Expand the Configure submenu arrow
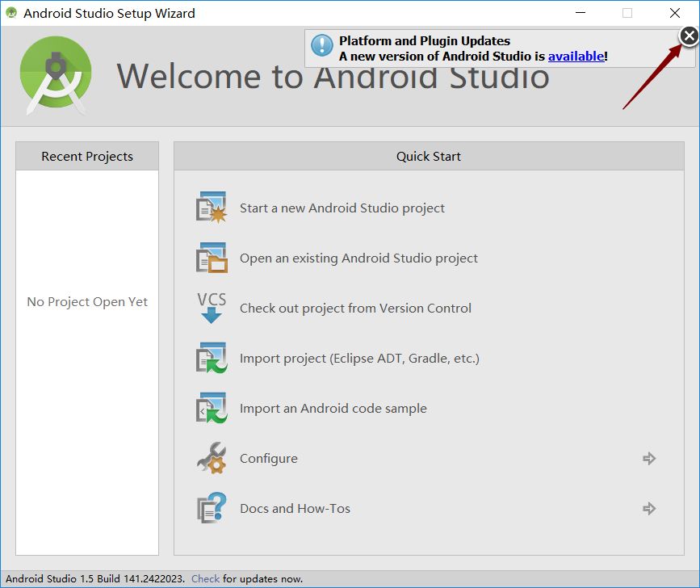Viewport: 700px width, 588px height. (649, 458)
